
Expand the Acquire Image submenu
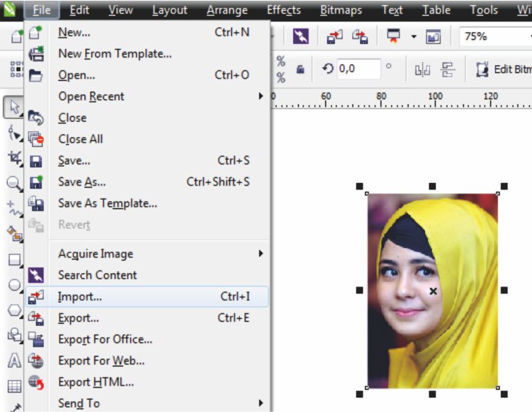(261, 253)
